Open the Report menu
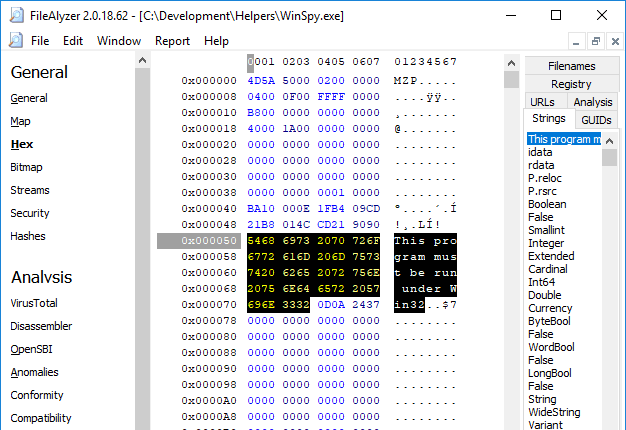Viewport: 626px width, 430px height. [172, 41]
